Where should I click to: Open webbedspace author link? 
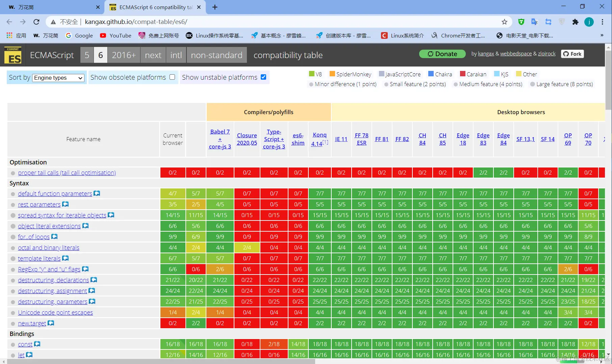pos(516,54)
